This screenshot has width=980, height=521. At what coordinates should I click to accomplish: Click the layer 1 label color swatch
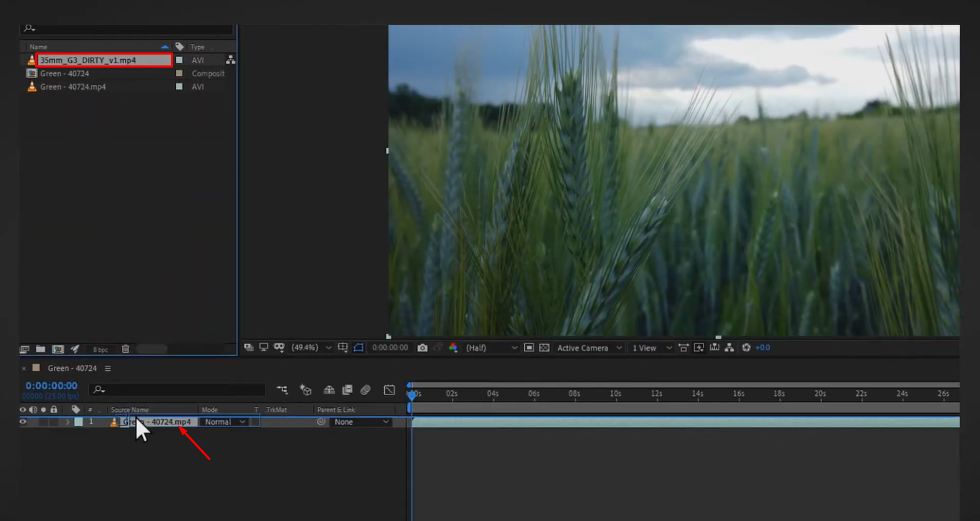[78, 422]
